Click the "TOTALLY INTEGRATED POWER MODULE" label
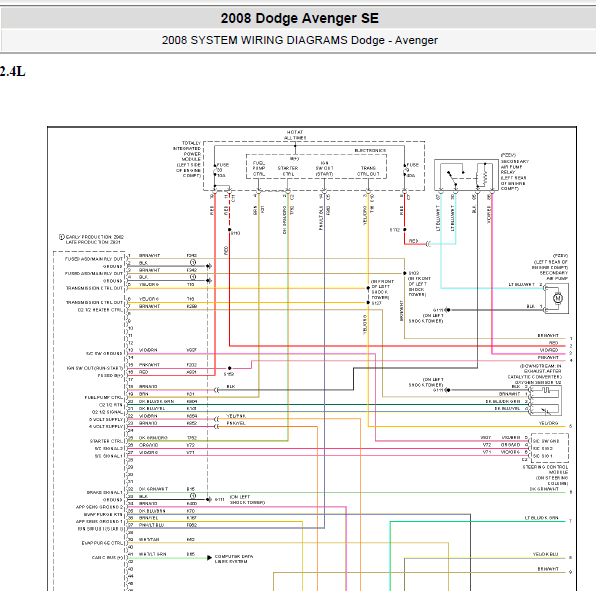596x591 pixels. coord(187,159)
